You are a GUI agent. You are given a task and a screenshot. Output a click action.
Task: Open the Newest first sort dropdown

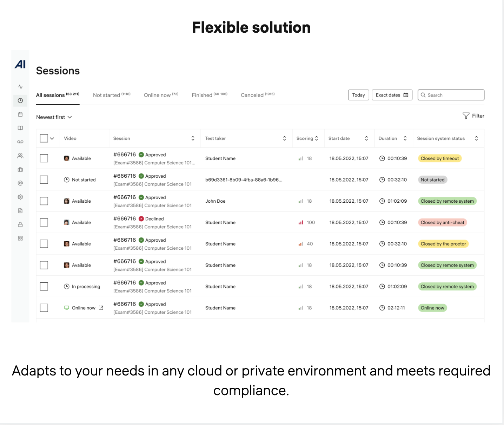point(54,117)
